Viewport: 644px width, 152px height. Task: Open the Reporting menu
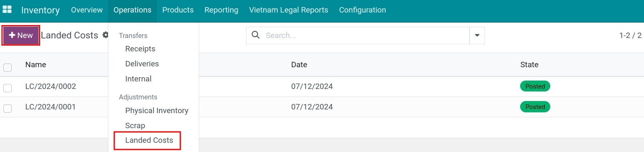point(221,10)
